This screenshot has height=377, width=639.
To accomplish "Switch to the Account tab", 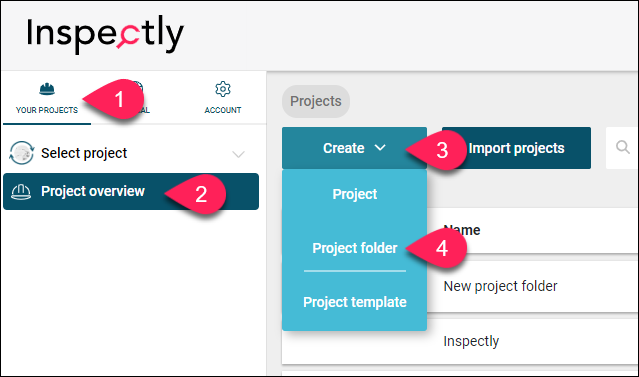I will tap(223, 98).
